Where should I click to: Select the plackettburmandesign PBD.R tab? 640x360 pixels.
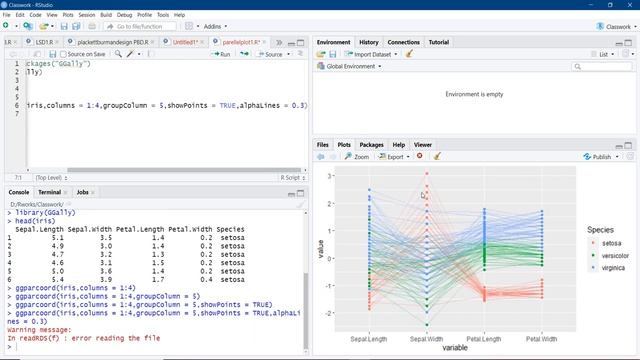113,42
